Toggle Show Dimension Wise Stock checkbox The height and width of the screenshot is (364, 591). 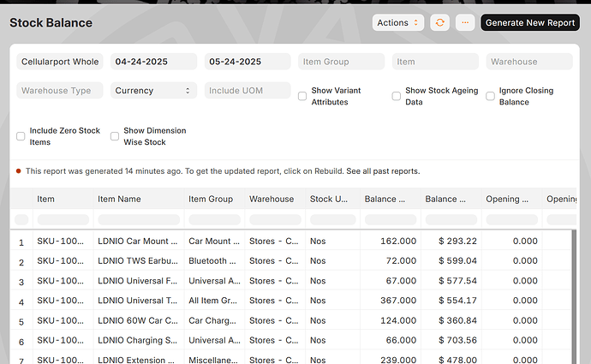115,136
